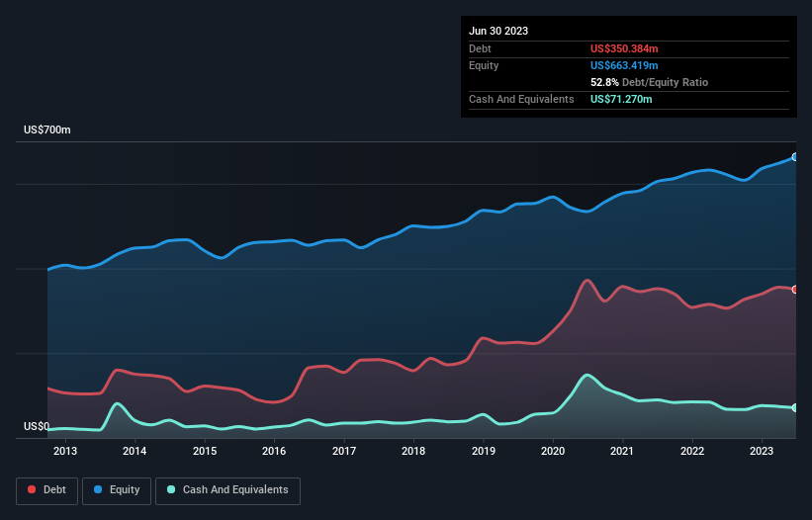
Task: Click the 2018 x-axis label
Action: 413,451
